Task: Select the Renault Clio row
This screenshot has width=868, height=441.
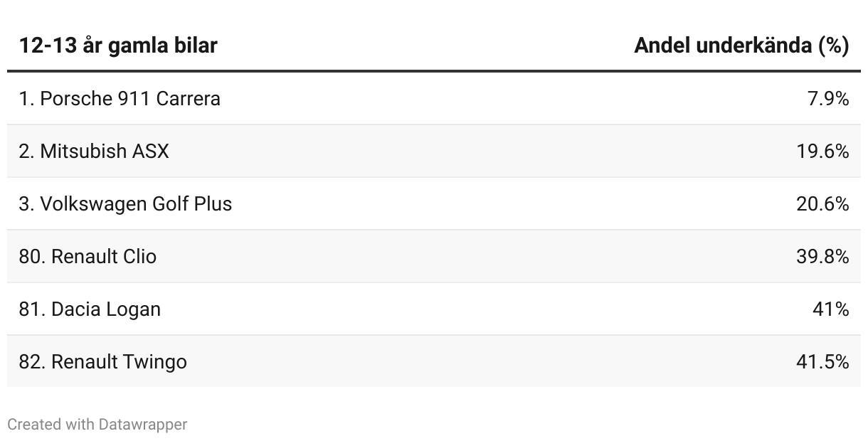Action: click(434, 256)
